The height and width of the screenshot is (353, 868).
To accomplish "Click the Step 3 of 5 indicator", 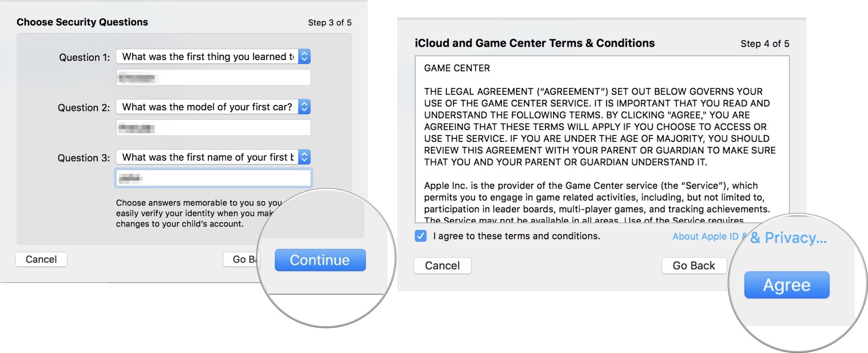I will click(329, 23).
